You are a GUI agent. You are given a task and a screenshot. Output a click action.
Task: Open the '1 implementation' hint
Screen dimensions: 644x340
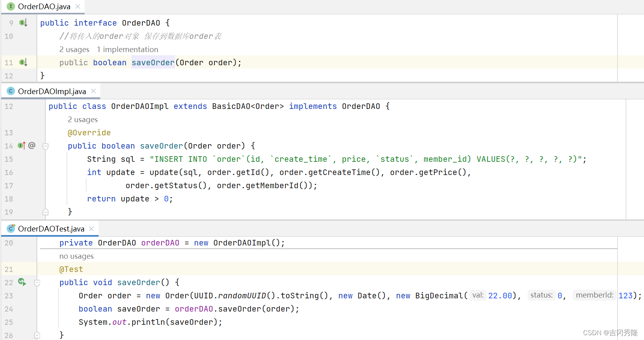127,50
